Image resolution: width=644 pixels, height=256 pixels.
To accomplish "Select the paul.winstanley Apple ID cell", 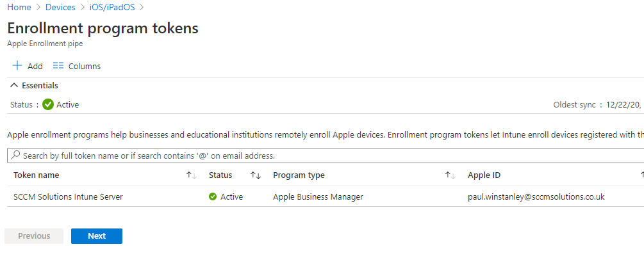I will coord(536,197).
